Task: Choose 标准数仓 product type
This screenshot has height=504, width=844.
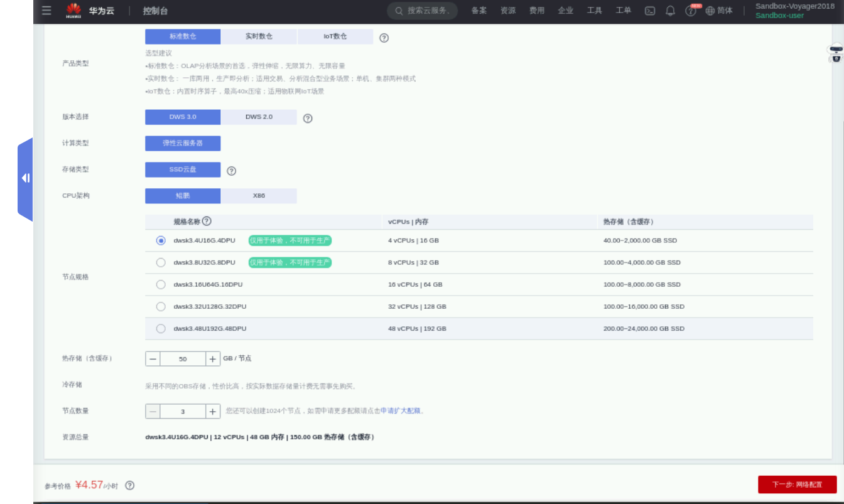Action: pos(183,36)
